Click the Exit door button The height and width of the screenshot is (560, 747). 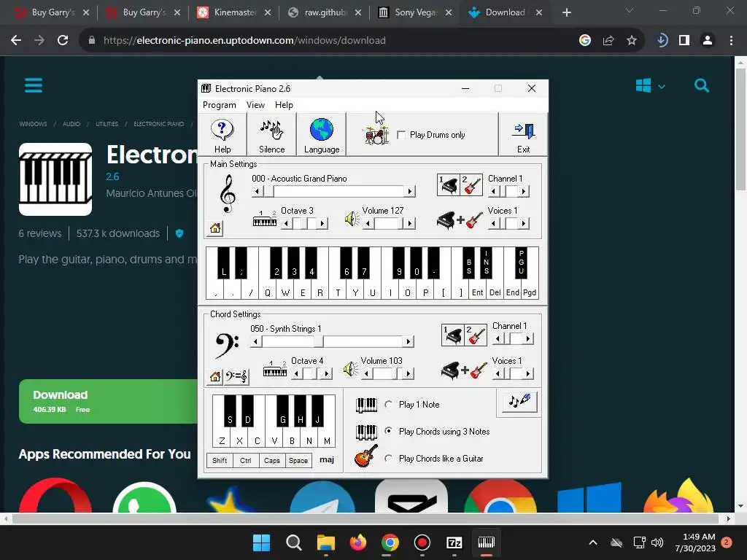[x=523, y=135]
